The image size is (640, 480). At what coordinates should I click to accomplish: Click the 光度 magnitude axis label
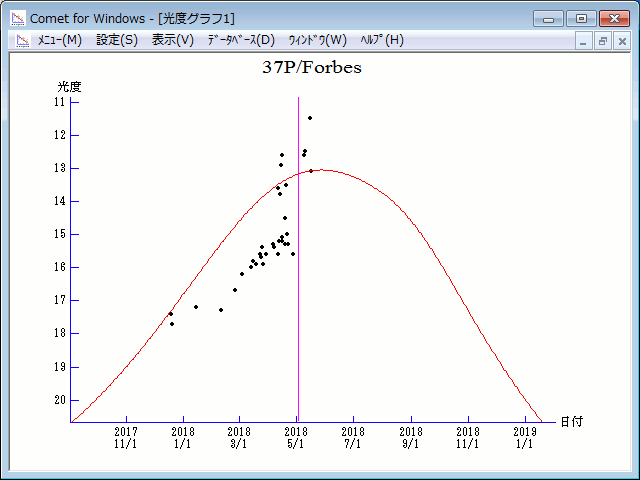point(69,87)
